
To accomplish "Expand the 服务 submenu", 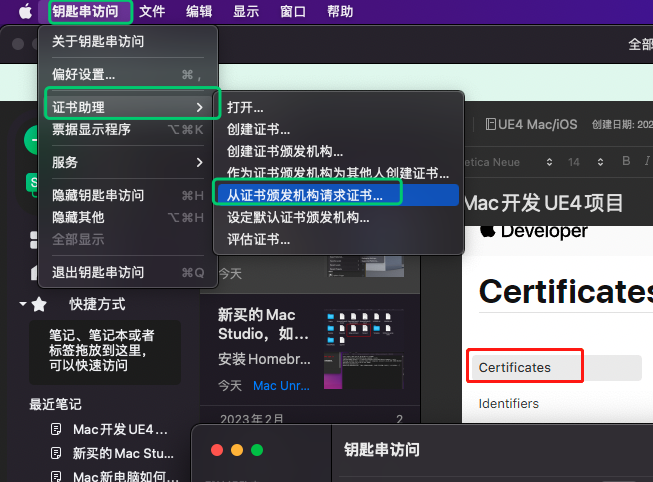I will click(128, 162).
